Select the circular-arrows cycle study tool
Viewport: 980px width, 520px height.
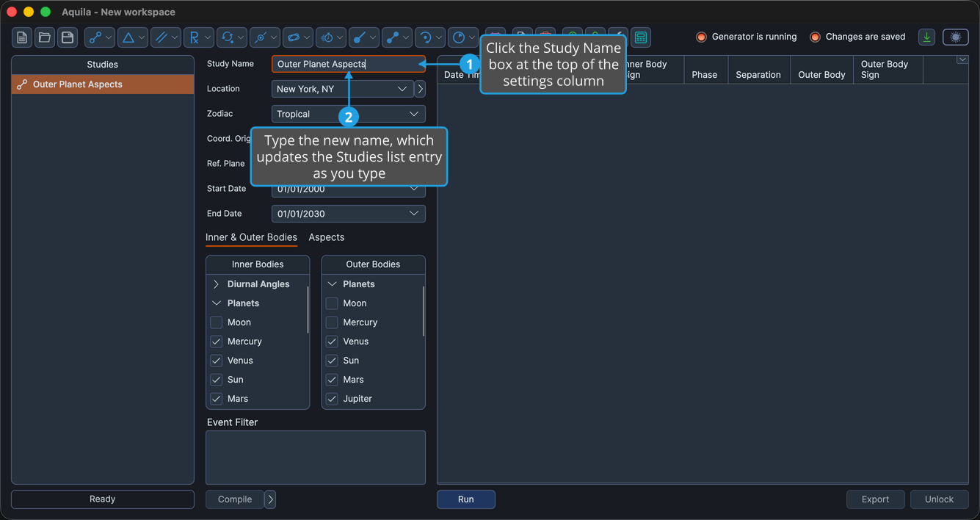tap(232, 37)
